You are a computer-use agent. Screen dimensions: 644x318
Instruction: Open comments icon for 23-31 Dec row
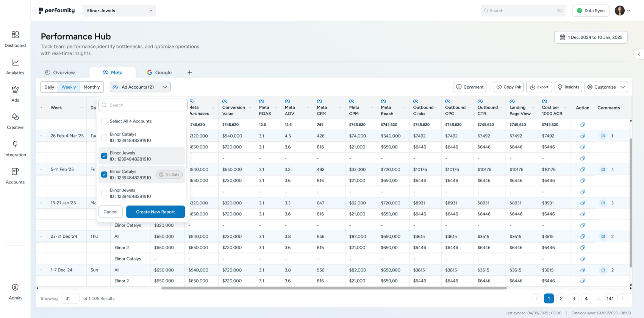(603, 237)
